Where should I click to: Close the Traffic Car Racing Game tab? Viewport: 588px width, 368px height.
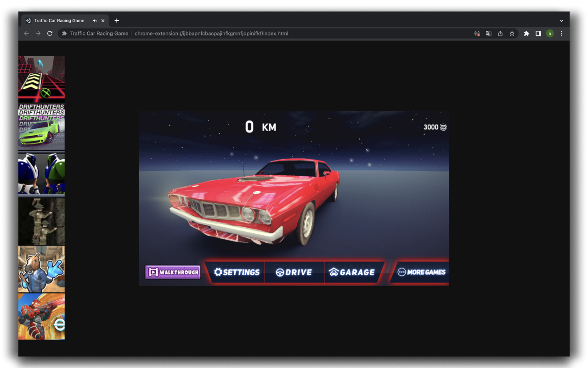coord(103,21)
